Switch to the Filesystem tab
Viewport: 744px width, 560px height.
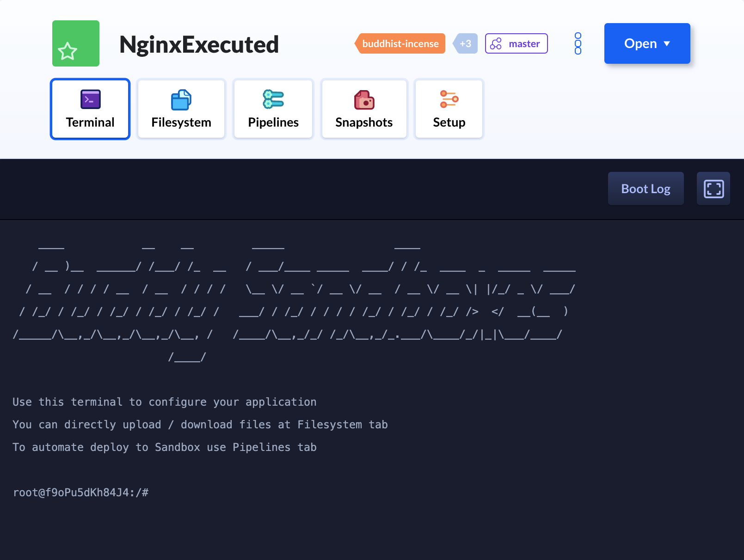(x=181, y=109)
